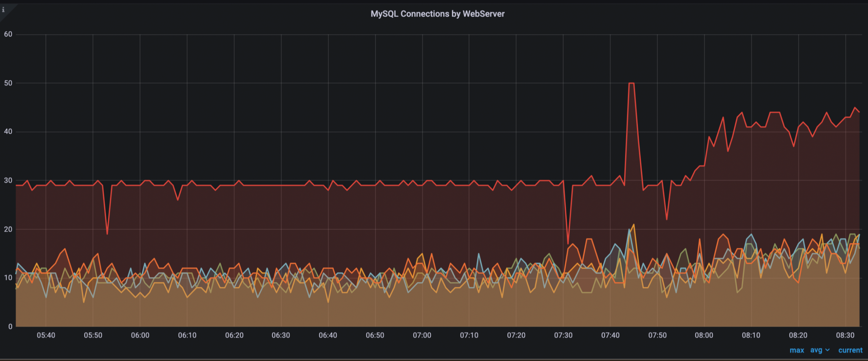Click the 08:30 label on time axis
This screenshot has width=868, height=361.
(845, 335)
